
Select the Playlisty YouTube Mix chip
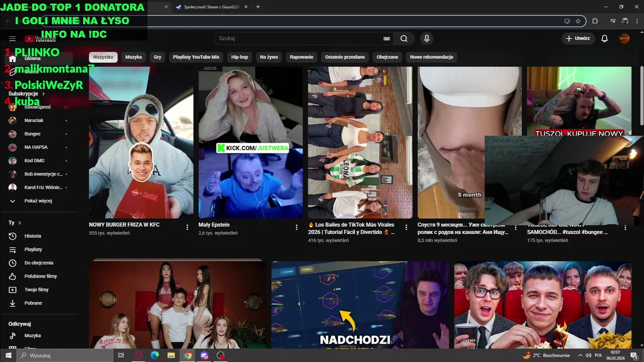(x=196, y=57)
